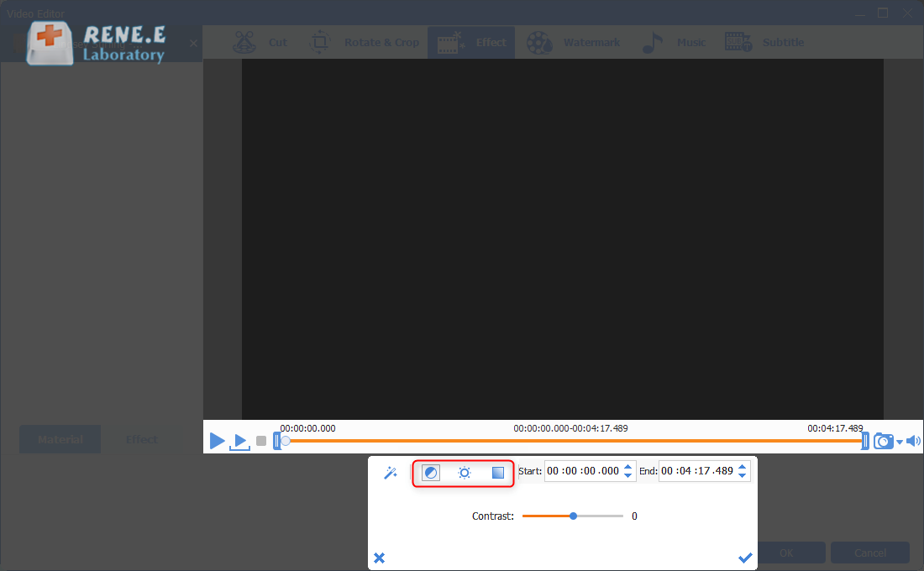Screen dimensions: 924x571
Task: Toggle the volume speaker icon
Action: 913,441
